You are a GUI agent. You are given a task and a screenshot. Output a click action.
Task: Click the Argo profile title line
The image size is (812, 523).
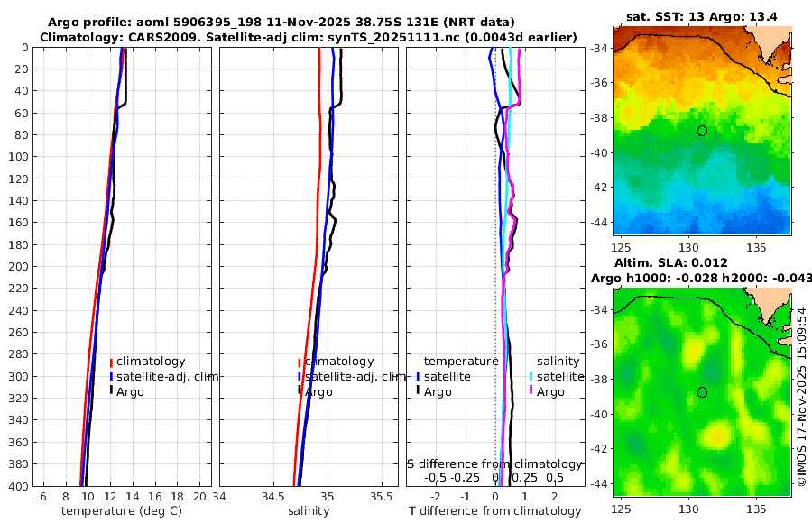tap(281, 23)
